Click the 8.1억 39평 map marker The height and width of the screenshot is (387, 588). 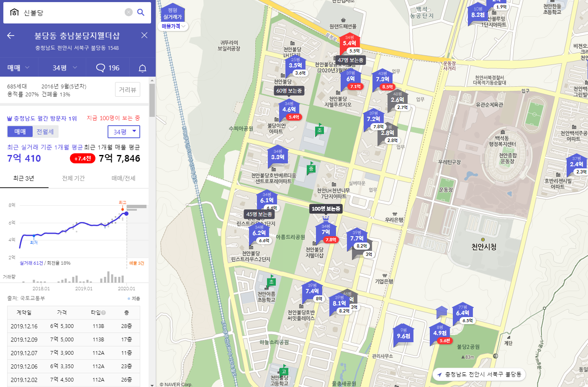point(339,303)
